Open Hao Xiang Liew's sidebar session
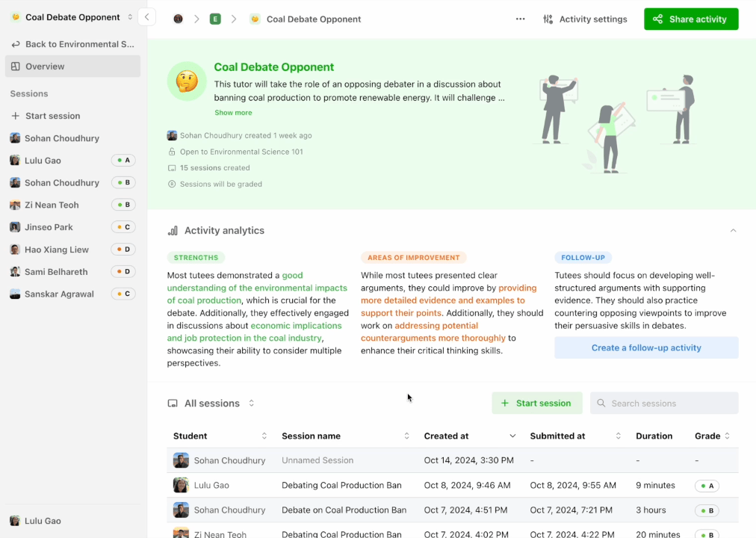 [72, 250]
